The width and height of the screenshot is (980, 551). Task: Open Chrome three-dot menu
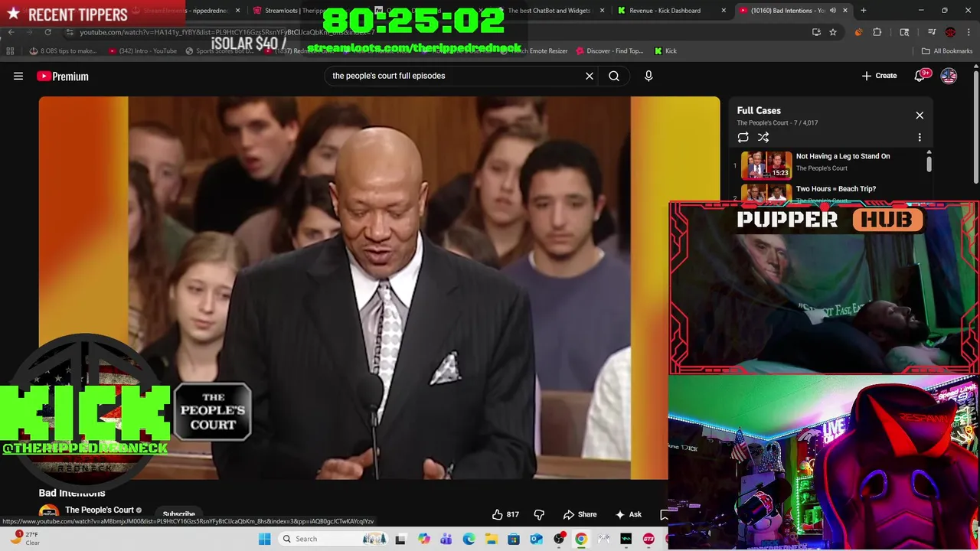tap(969, 32)
